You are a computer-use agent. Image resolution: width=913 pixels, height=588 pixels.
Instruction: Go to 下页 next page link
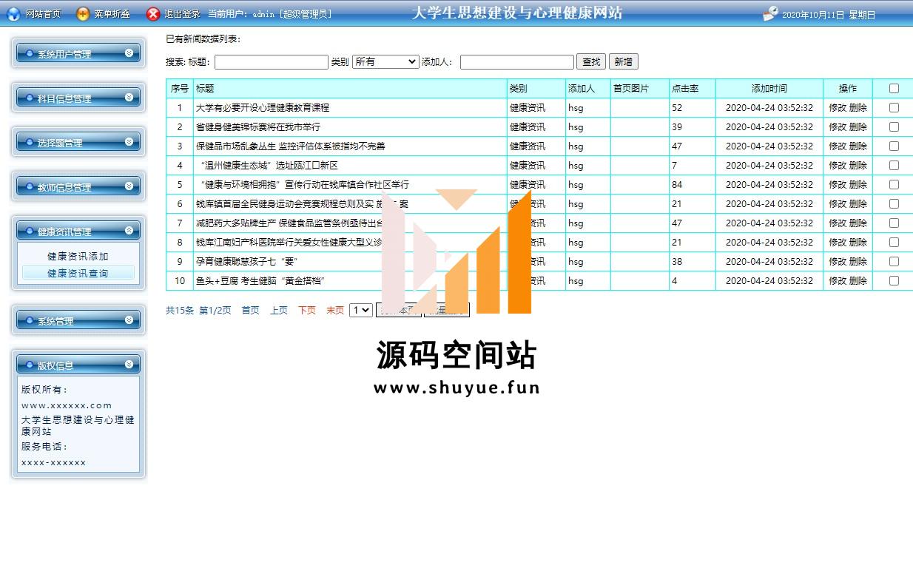[x=307, y=311]
